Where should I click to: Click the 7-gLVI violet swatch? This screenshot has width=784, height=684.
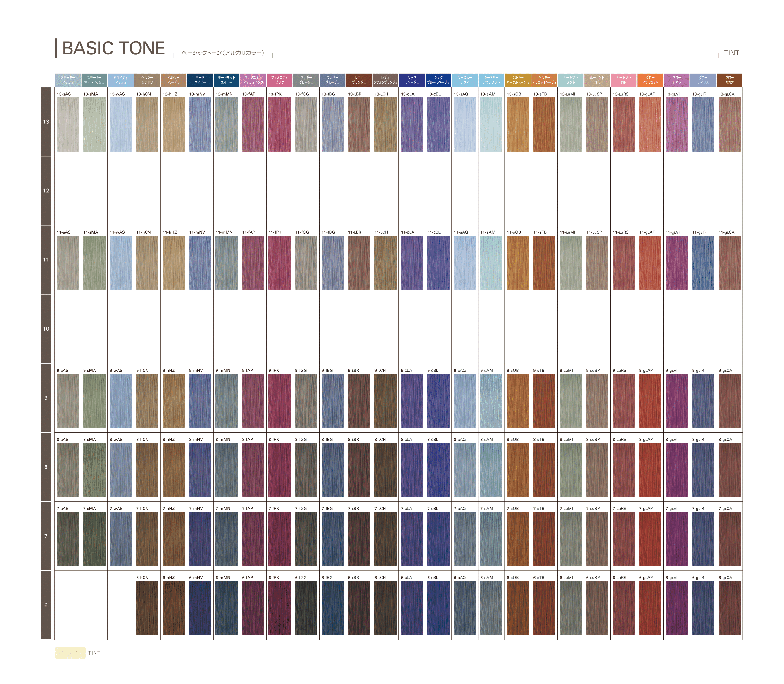coord(676,539)
